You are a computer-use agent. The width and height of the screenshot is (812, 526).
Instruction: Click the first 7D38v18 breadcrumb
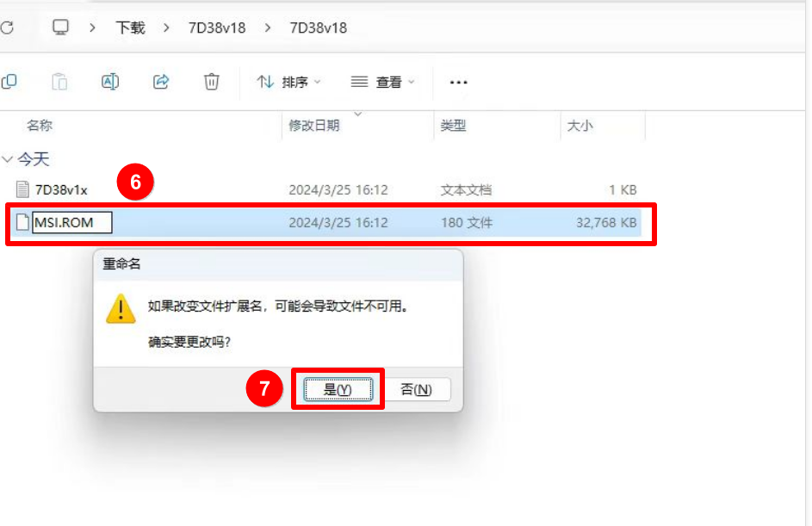click(217, 28)
